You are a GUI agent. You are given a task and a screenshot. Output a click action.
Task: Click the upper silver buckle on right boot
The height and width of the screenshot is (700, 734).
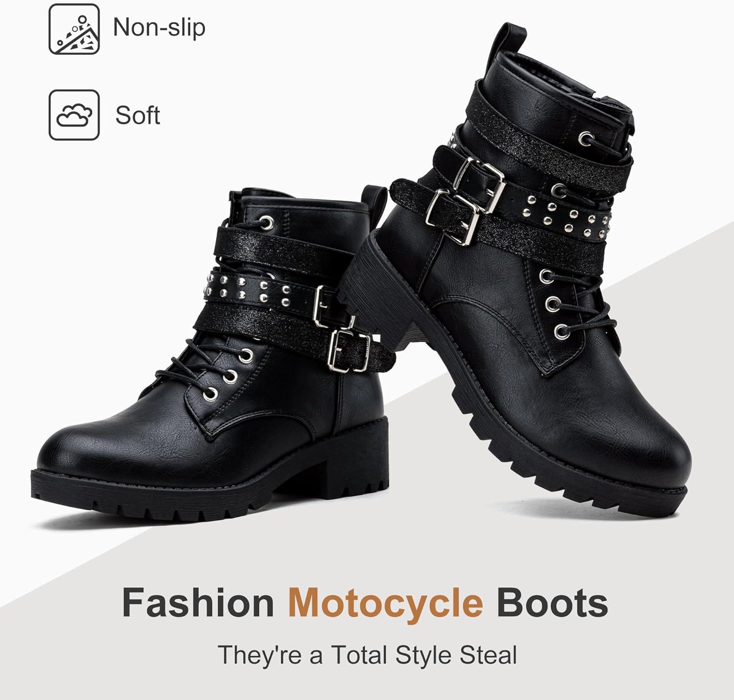click(478, 181)
